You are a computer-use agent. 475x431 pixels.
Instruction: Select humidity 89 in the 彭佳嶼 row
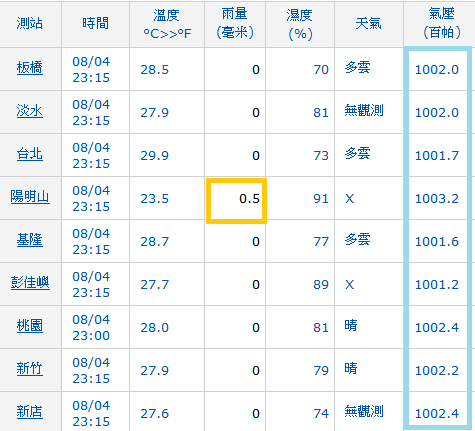point(321,285)
